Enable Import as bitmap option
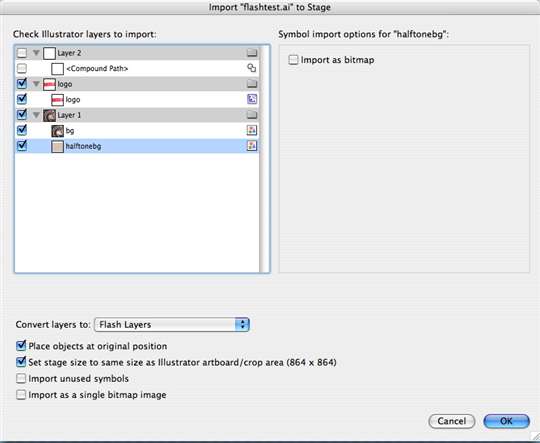This screenshot has height=443, width=540. [293, 60]
